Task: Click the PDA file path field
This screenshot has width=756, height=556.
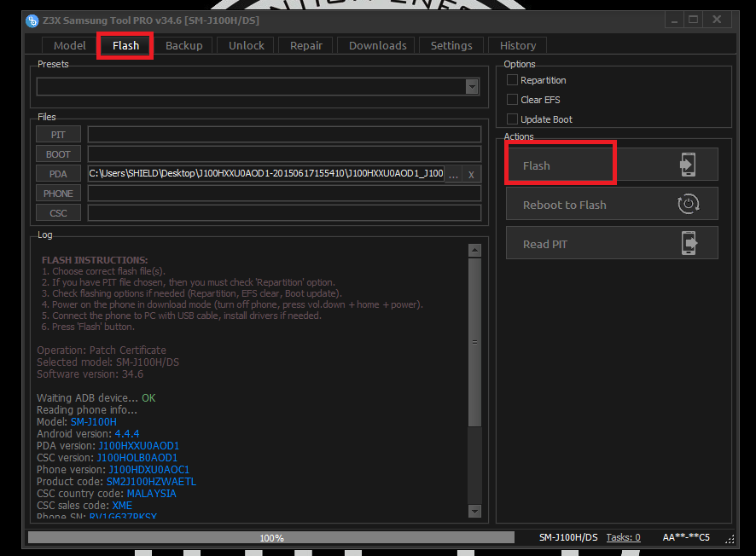Action: pyautogui.click(x=265, y=174)
